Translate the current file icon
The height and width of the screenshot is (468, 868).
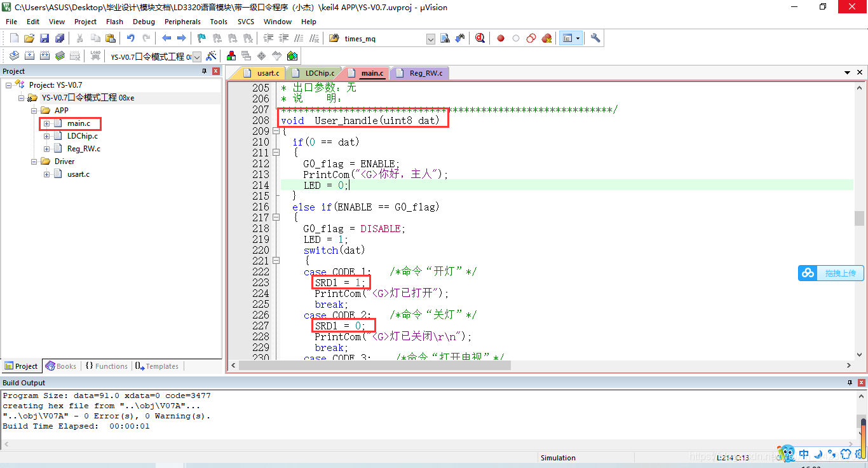[x=14, y=56]
